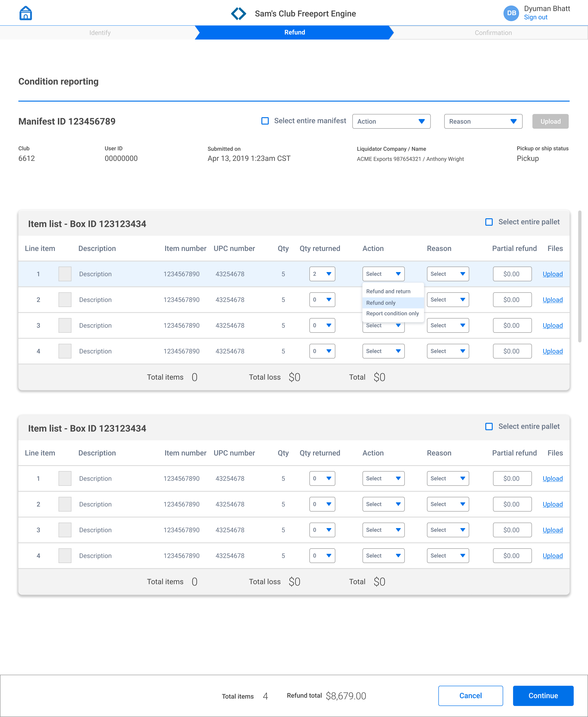588x717 pixels.
Task: Check Select entire manifest checkbox
Action: pos(265,121)
